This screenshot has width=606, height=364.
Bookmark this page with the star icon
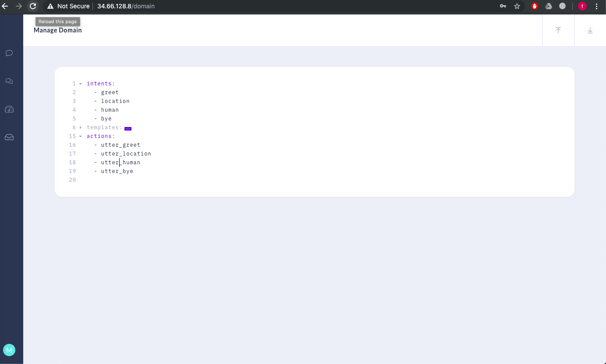click(517, 6)
